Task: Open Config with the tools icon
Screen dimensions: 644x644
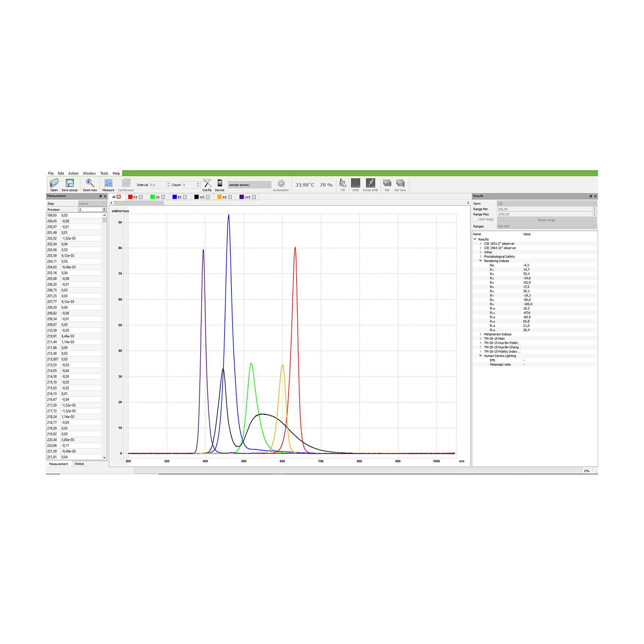Action: (207, 183)
